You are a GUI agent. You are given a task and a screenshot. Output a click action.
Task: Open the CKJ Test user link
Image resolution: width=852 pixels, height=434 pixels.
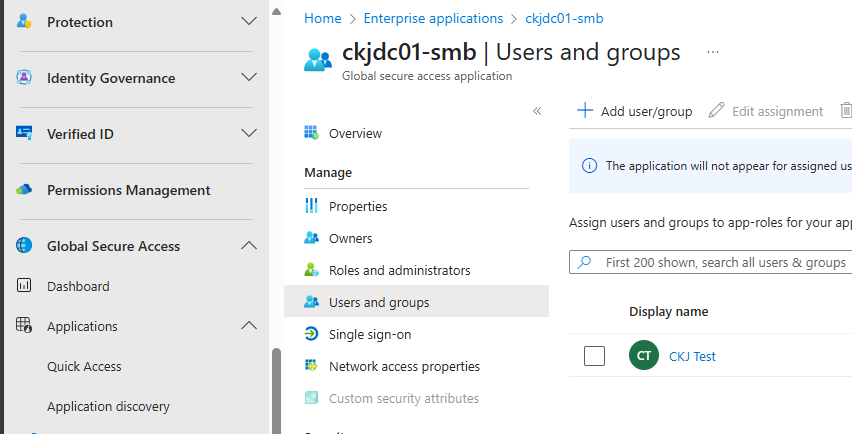(692, 356)
